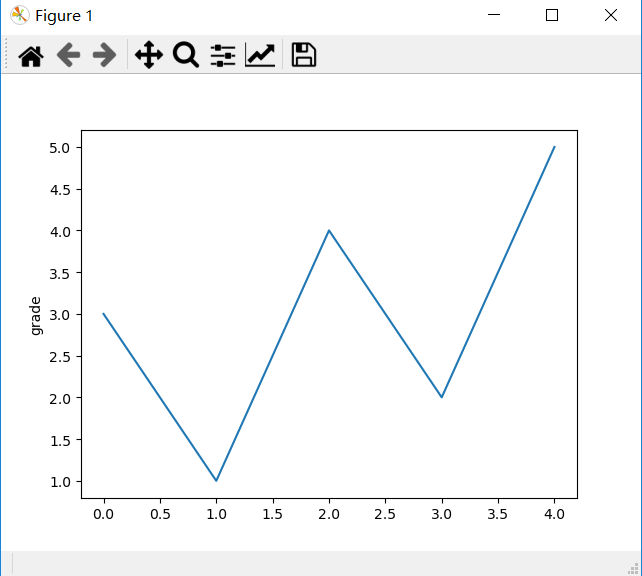This screenshot has height=576, width=642.
Task: Click the y-axis tick label 3.5
Action: pos(60,273)
